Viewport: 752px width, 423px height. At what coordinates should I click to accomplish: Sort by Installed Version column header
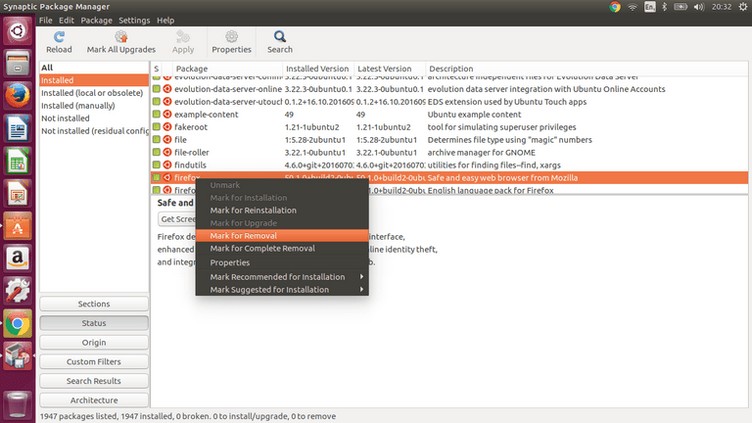coord(318,69)
